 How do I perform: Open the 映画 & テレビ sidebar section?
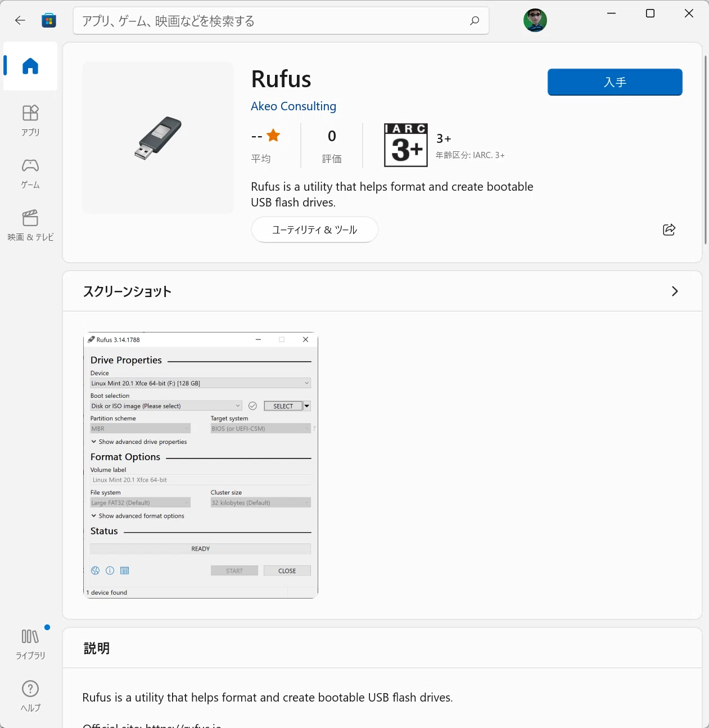click(30, 226)
